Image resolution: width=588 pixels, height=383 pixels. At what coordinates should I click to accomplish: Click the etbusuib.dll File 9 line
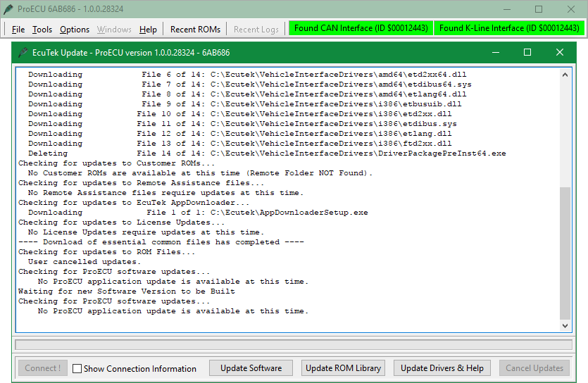[x=245, y=104]
